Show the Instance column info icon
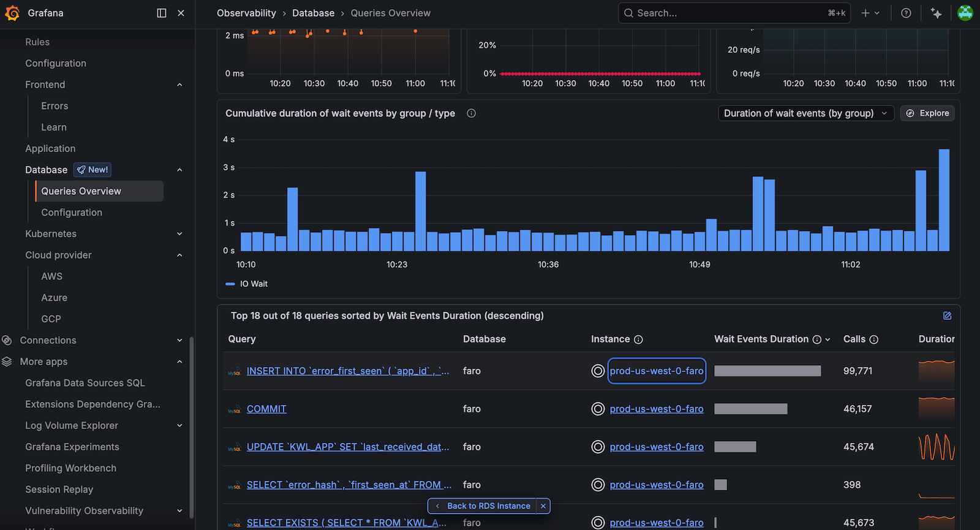The height and width of the screenshot is (530, 980). [638, 339]
